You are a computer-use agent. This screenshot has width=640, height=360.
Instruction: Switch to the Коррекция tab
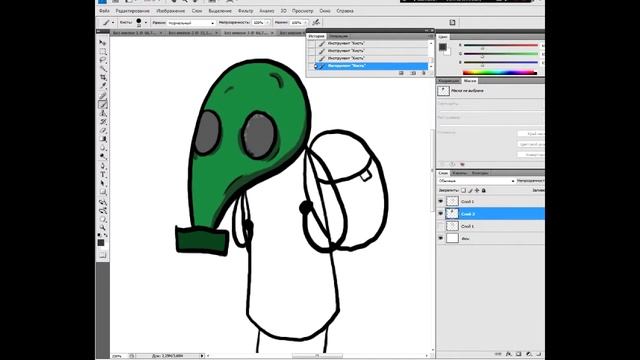coord(449,81)
